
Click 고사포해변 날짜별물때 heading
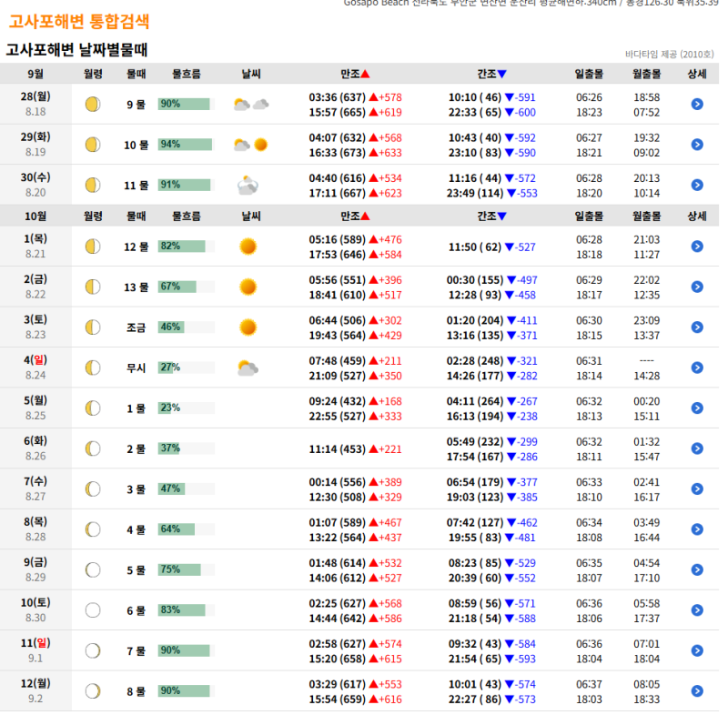(76, 50)
